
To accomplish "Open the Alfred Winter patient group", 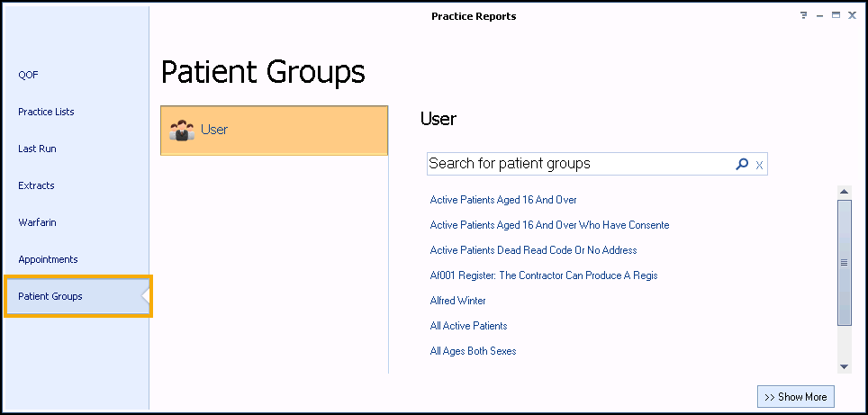I will pyautogui.click(x=457, y=301).
